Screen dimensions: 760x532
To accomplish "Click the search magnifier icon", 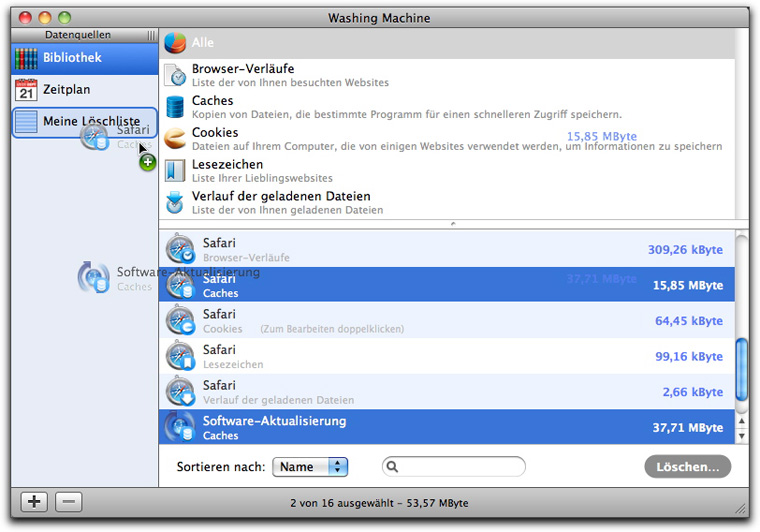I will pyautogui.click(x=392, y=467).
